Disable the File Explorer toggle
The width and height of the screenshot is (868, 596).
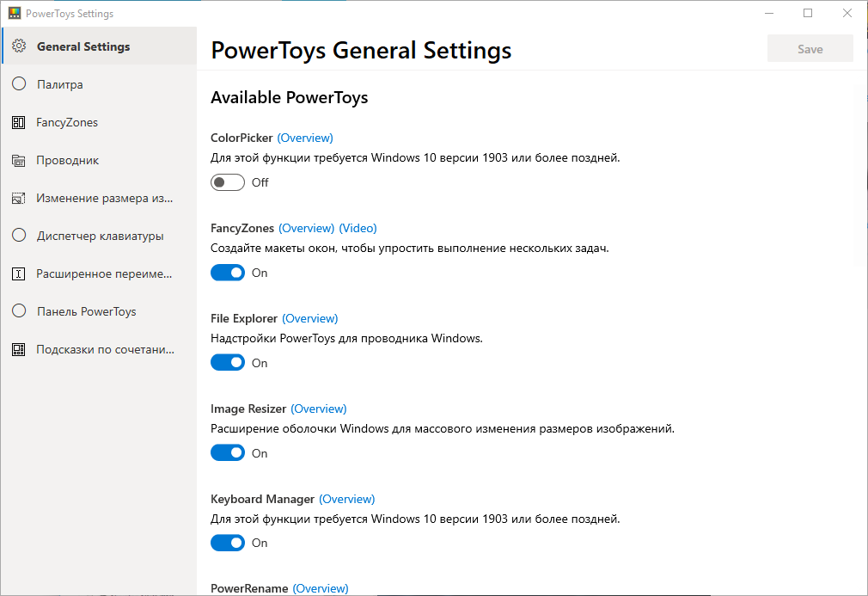point(228,363)
